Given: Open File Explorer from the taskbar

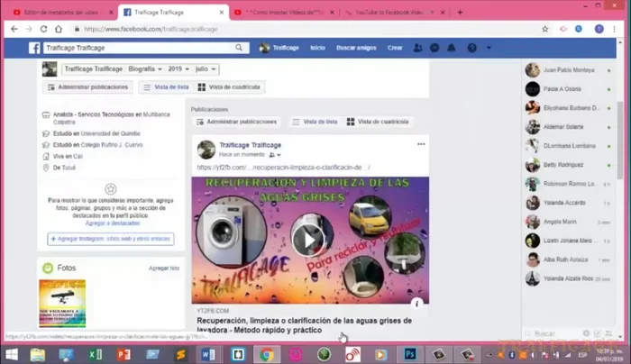Looking at the screenshot, I should (x=38, y=355).
